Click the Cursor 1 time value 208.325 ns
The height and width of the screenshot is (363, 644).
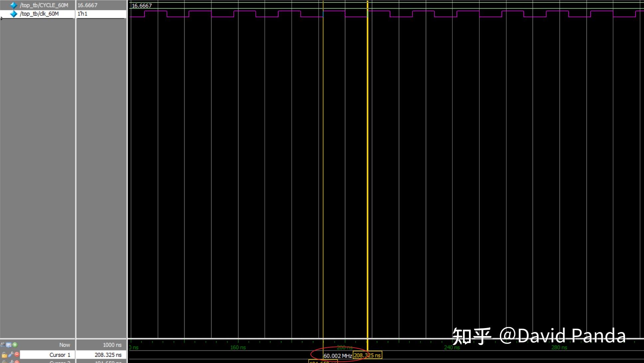coord(108,355)
